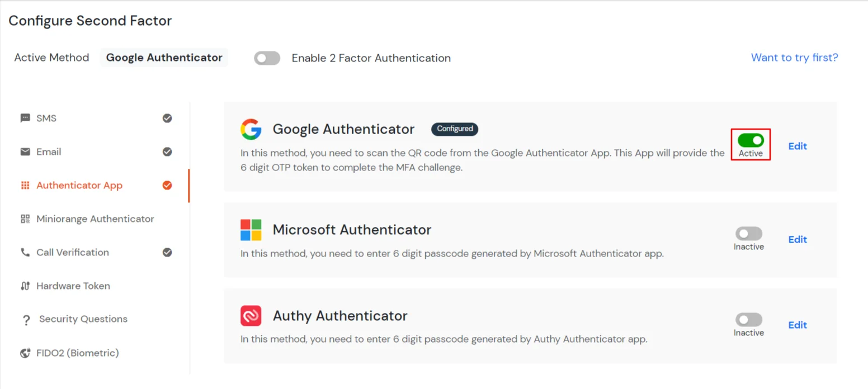The height and width of the screenshot is (389, 868).
Task: Edit the Authy Authenticator settings
Action: pyautogui.click(x=798, y=325)
